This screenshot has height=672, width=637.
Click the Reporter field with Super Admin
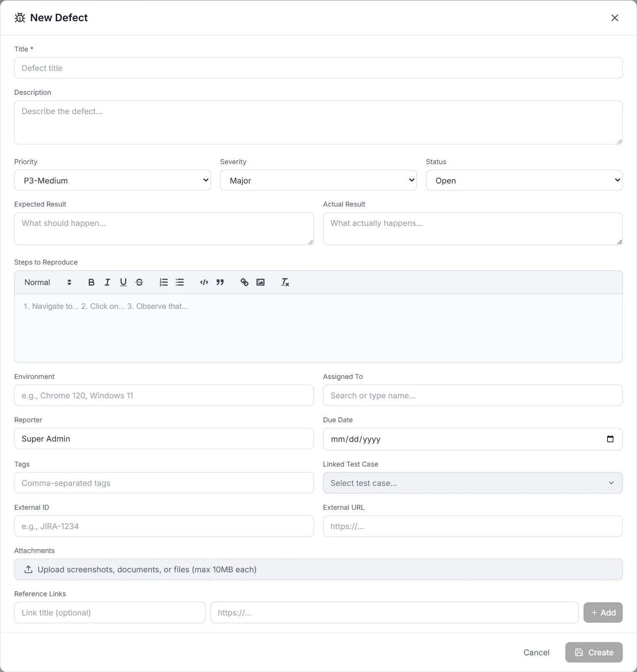(x=164, y=439)
